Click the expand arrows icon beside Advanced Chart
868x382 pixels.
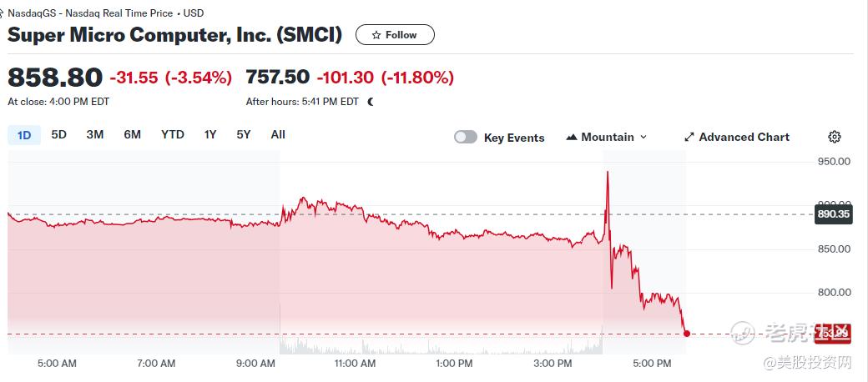point(689,138)
